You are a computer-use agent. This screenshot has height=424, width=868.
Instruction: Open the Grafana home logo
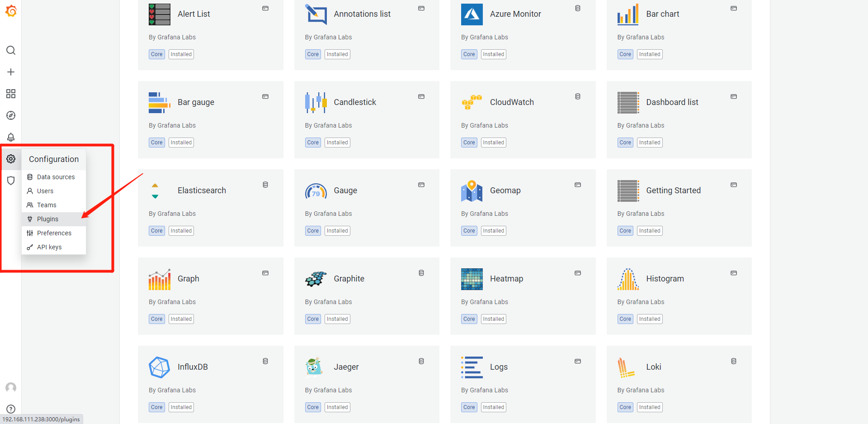click(11, 11)
